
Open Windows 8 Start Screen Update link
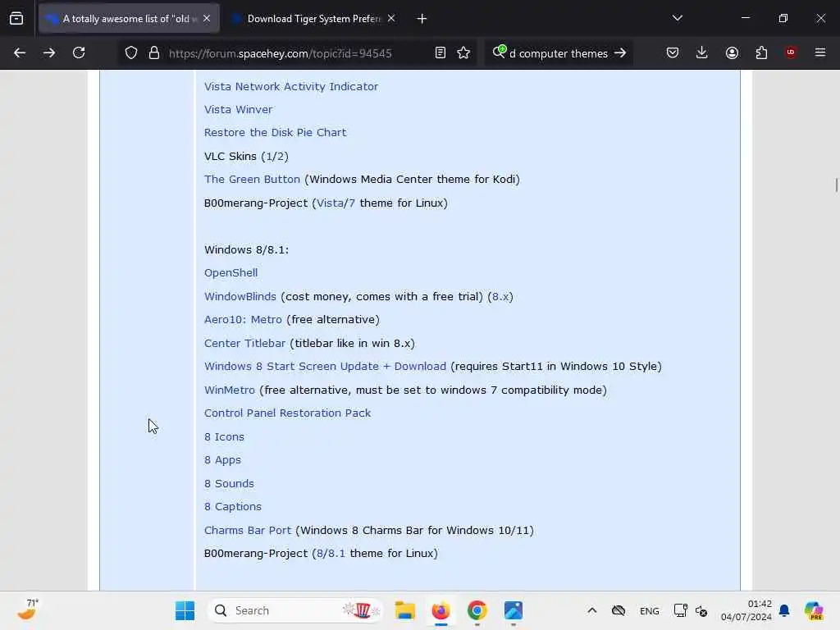point(325,367)
